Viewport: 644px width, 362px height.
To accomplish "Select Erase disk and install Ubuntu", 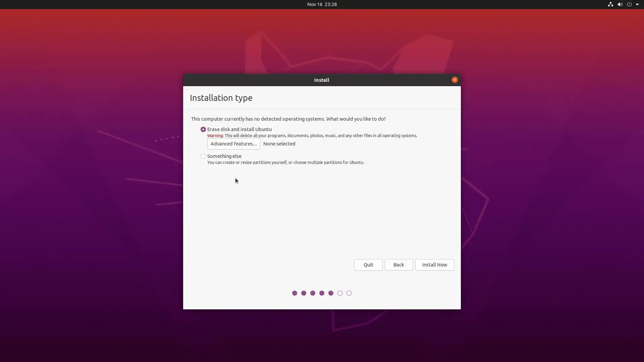I will tap(203, 129).
